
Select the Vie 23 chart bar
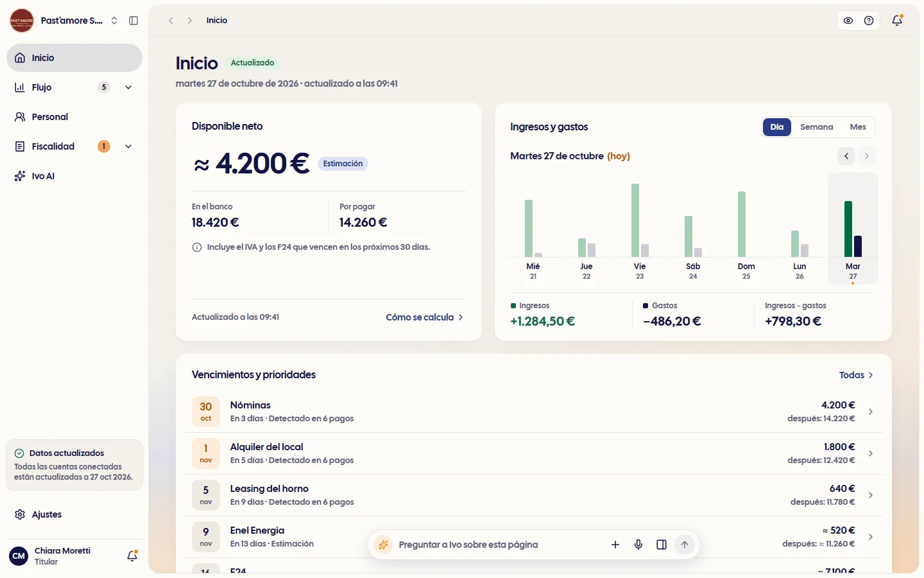pyautogui.click(x=640, y=227)
